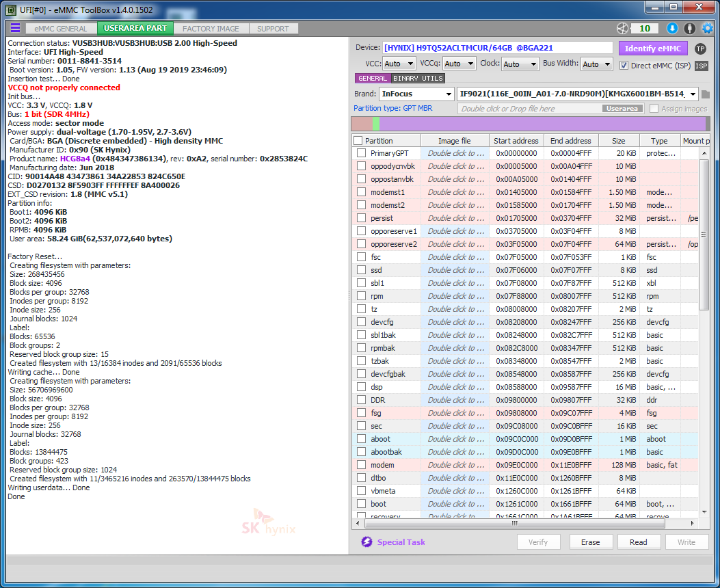Image resolution: width=720 pixels, height=588 pixels.
Task: Select the GENERAL sub-tab
Action: pyautogui.click(x=373, y=79)
